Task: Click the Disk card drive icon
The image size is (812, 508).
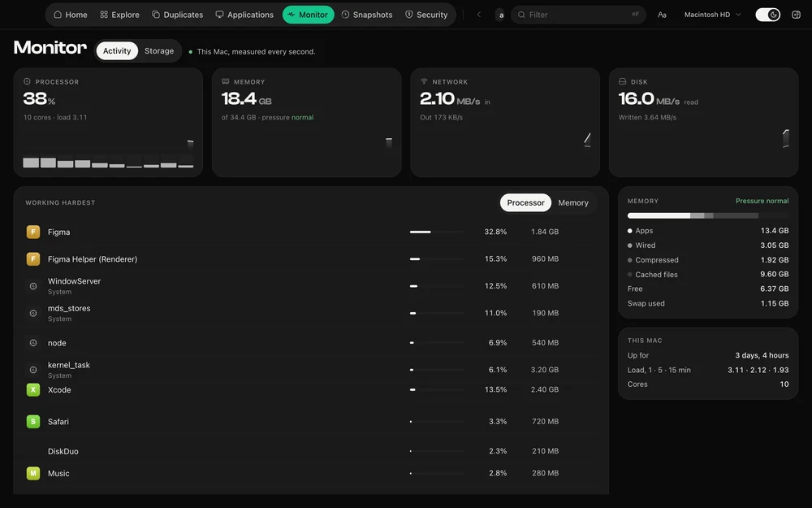Action: [x=623, y=81]
